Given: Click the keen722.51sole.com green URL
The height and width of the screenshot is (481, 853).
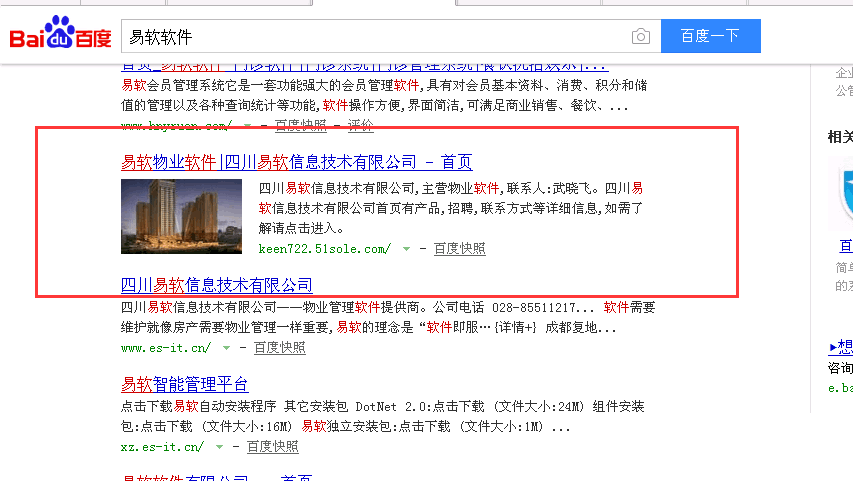Looking at the screenshot, I should coord(324,249).
